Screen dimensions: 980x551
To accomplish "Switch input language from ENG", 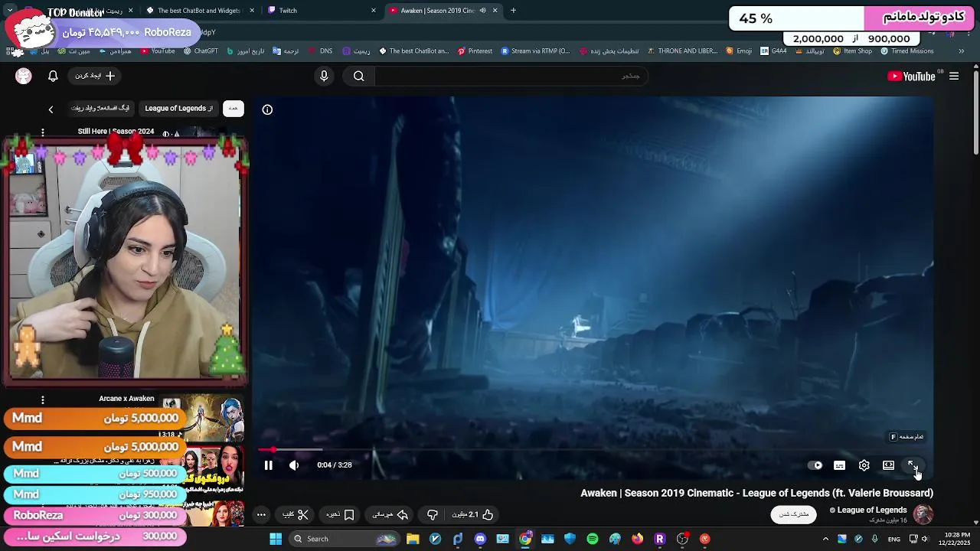I will tap(893, 539).
